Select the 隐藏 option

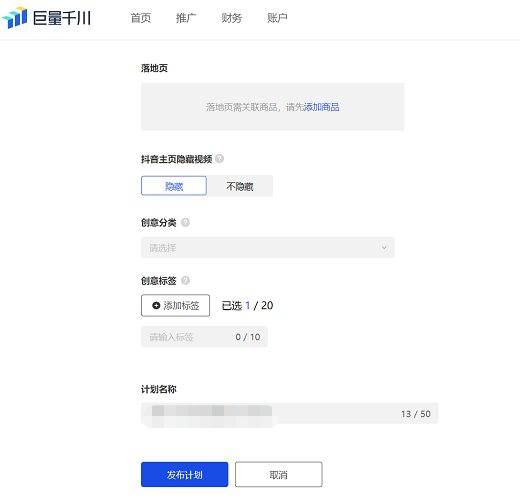(x=174, y=186)
